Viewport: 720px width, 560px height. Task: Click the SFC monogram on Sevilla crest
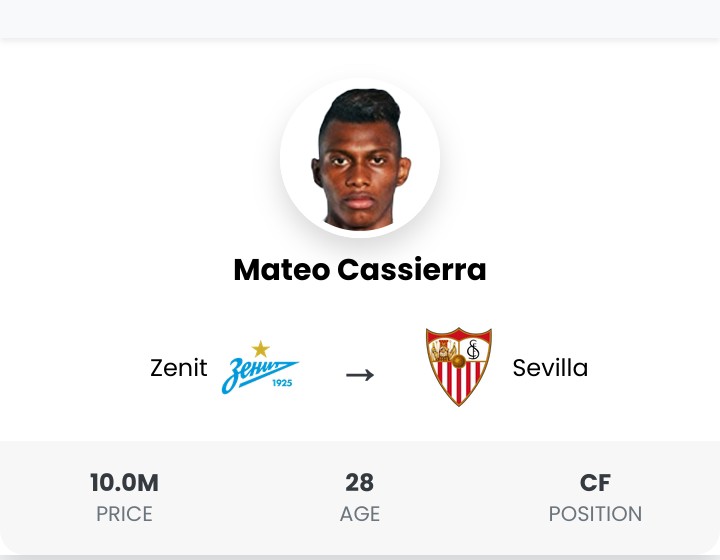[x=473, y=350]
